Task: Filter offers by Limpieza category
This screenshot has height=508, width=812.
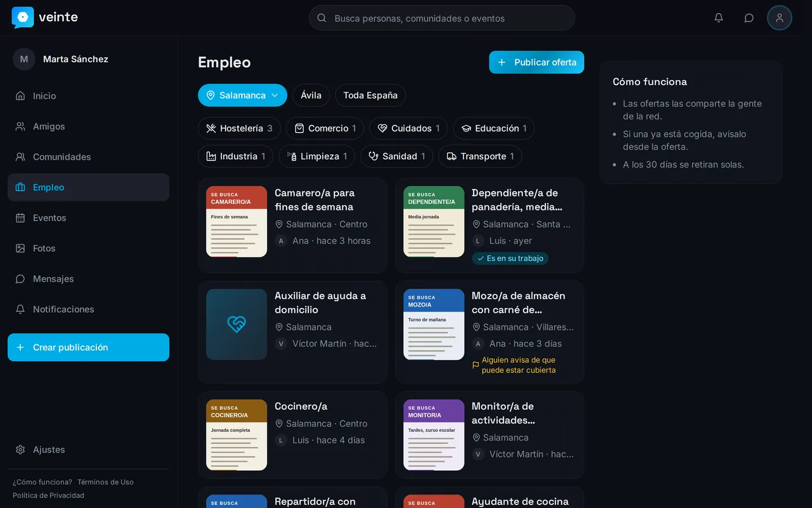Action: coord(317,156)
